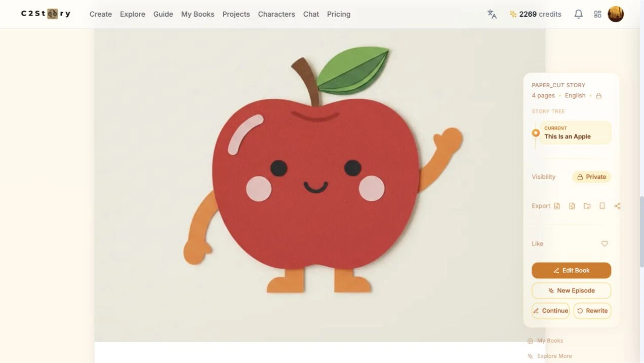The width and height of the screenshot is (644, 363).
Task: Click the 'STORY TREE' heading
Action: tap(548, 111)
